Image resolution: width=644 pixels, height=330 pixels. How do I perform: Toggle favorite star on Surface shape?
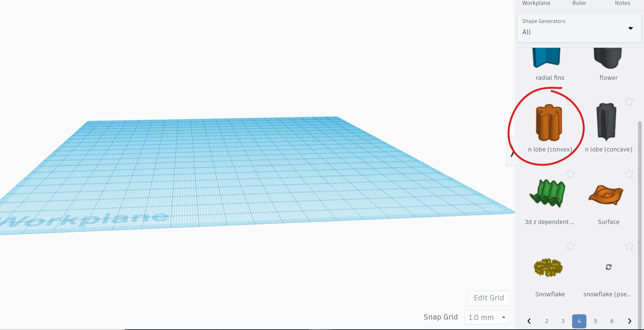coord(629,174)
